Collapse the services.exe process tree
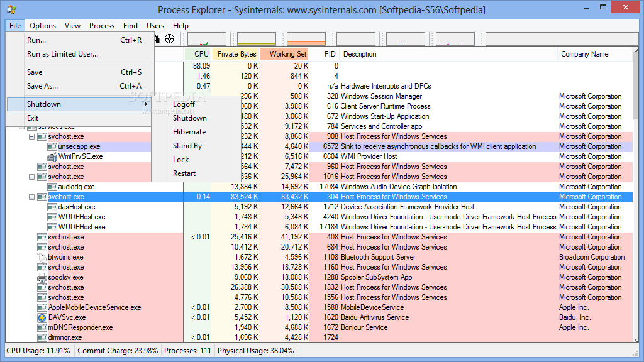Viewport: 644px width, 362px height. click(x=21, y=127)
